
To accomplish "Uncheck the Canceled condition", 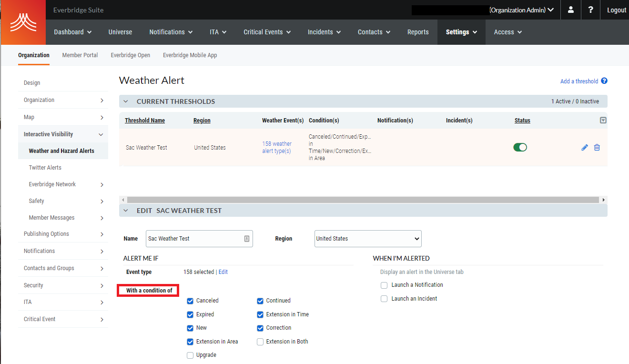I will (x=190, y=301).
